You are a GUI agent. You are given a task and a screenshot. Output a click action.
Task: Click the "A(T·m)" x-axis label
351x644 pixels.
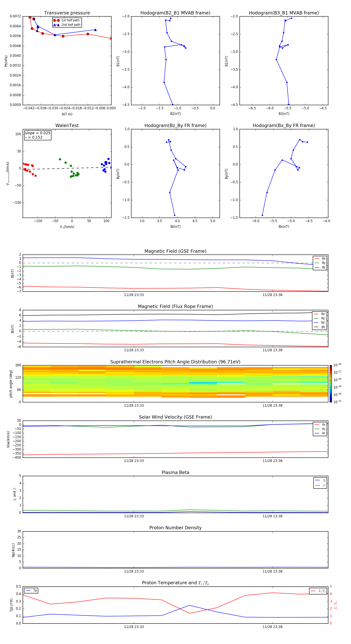[67, 114]
